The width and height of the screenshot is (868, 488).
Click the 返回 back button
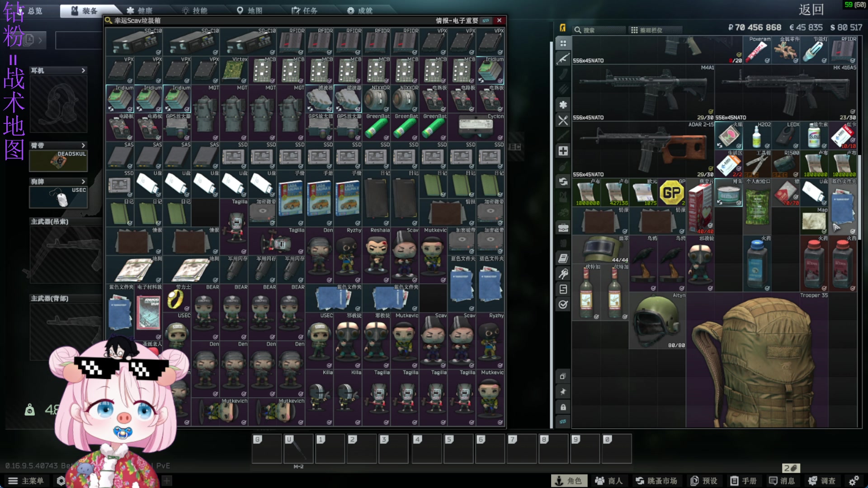pyautogui.click(x=811, y=9)
